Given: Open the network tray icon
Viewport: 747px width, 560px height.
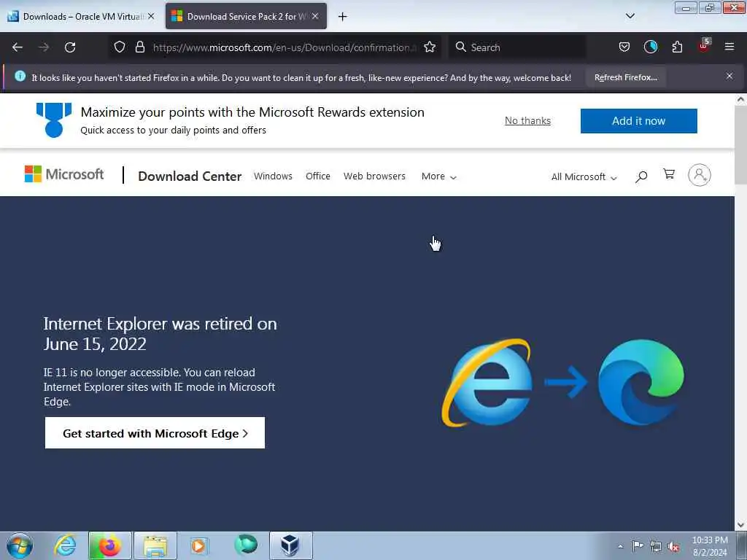Looking at the screenshot, I should [x=656, y=546].
